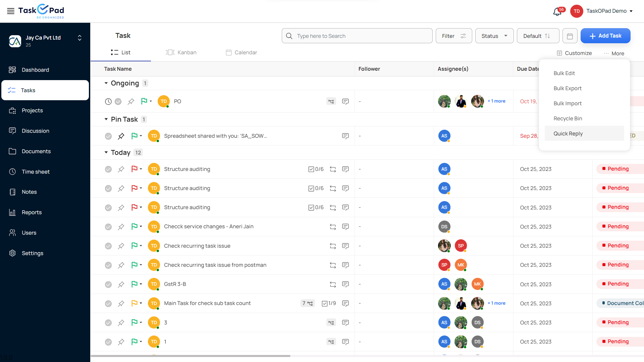
Task: Toggle the completion circle for the Main Task
Action: click(x=108, y=303)
